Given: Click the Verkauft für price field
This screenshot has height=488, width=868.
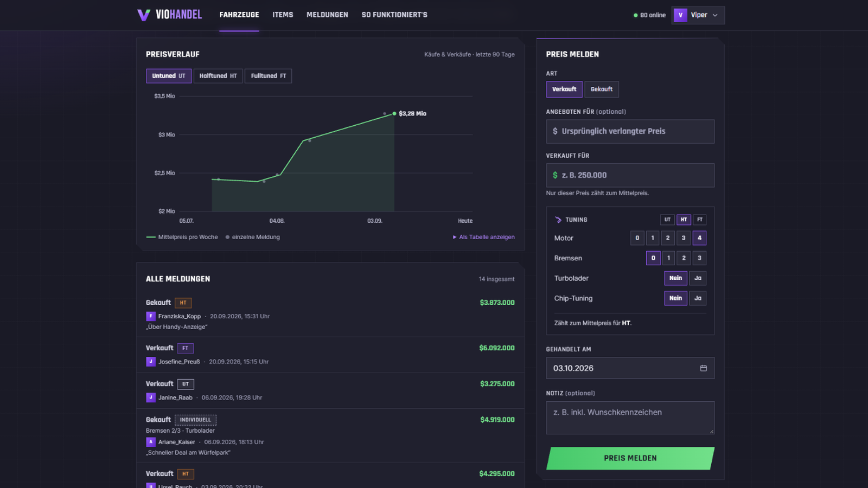Looking at the screenshot, I should [630, 175].
